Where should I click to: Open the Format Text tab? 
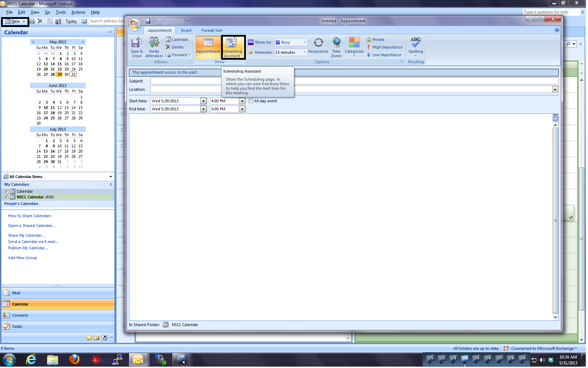click(x=212, y=31)
